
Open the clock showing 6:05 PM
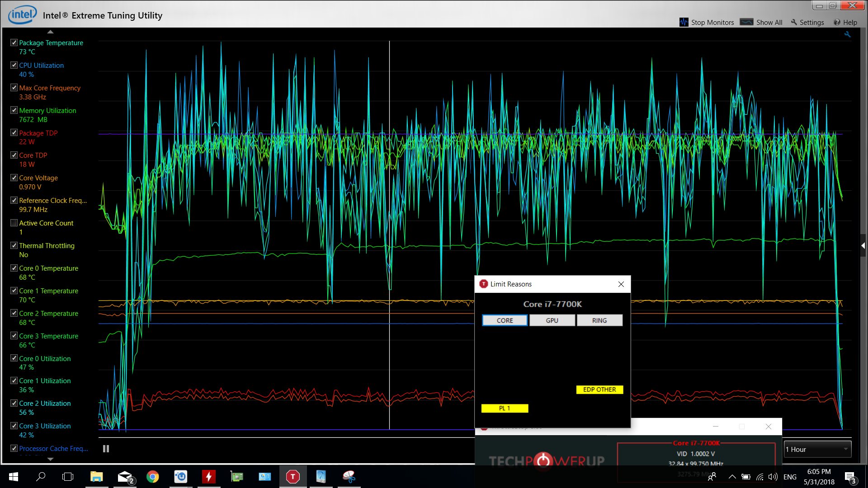click(819, 477)
